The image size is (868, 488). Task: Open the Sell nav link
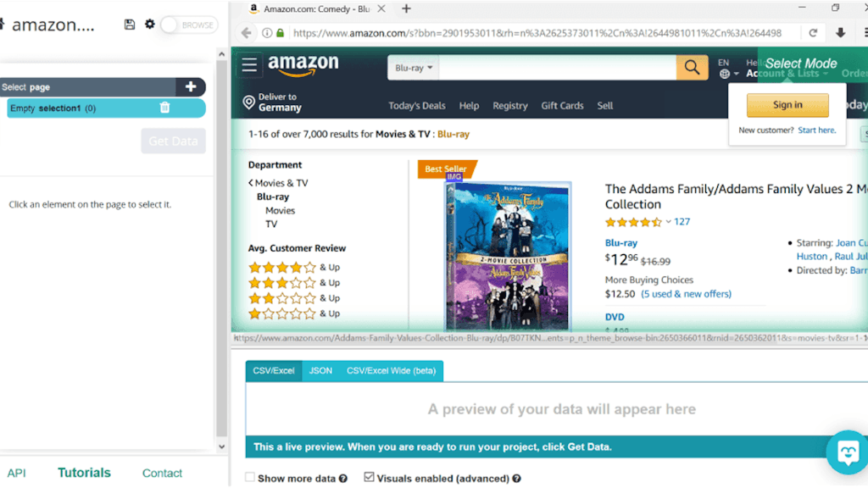(x=604, y=106)
